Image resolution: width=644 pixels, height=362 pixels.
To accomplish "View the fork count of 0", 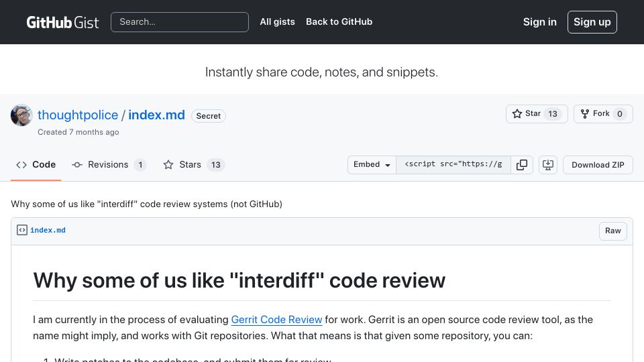I will [619, 114].
